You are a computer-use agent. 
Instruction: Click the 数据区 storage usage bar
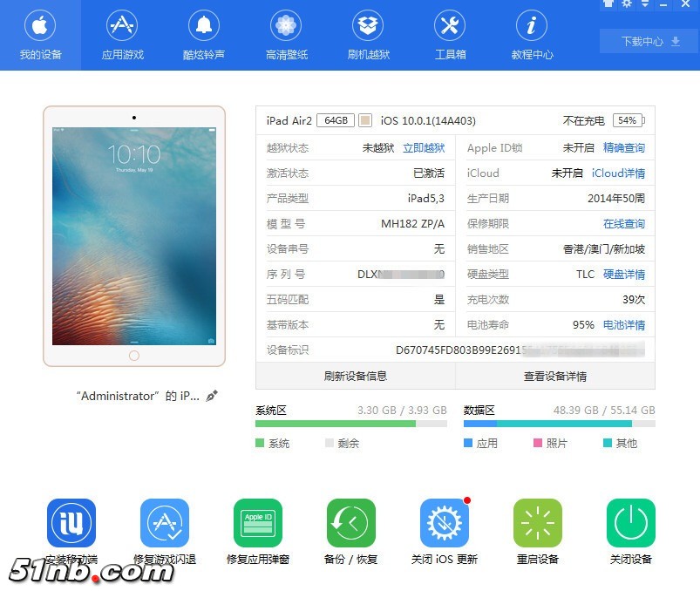(x=560, y=424)
